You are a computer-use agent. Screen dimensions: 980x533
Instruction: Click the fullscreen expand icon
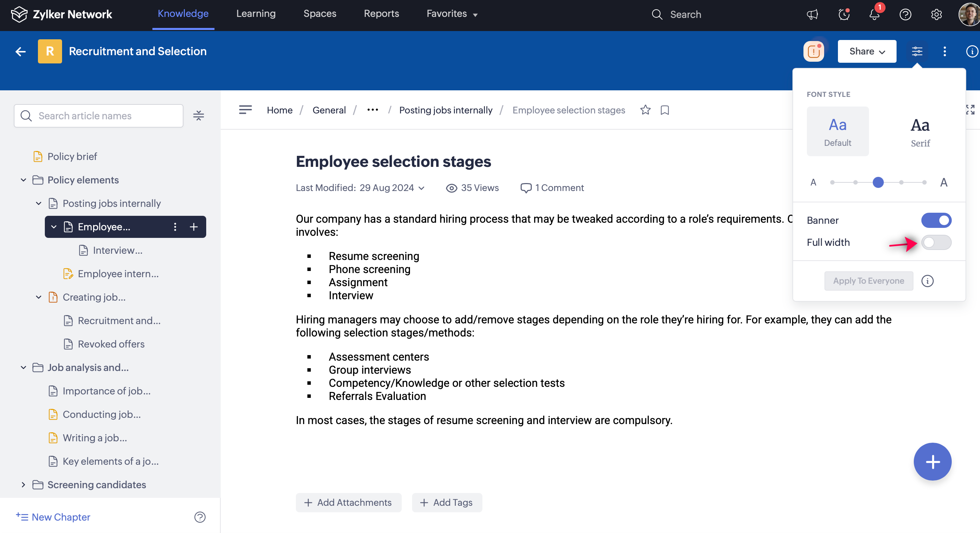click(x=970, y=110)
